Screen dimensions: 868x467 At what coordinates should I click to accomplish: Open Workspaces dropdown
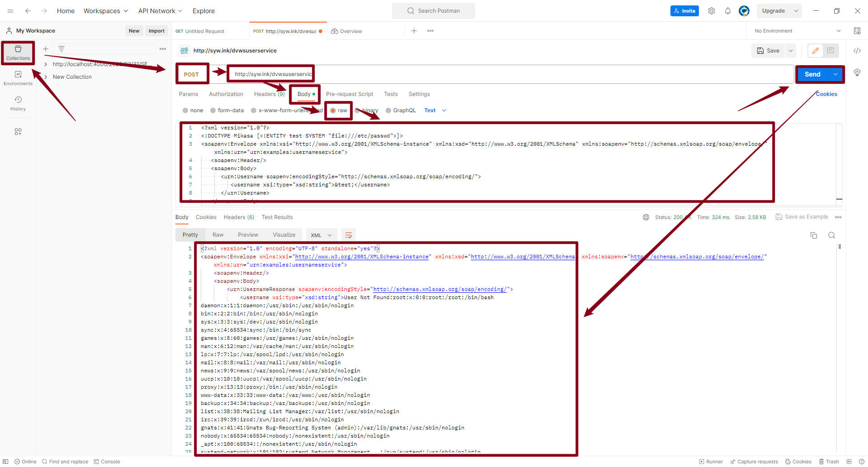[x=106, y=11]
